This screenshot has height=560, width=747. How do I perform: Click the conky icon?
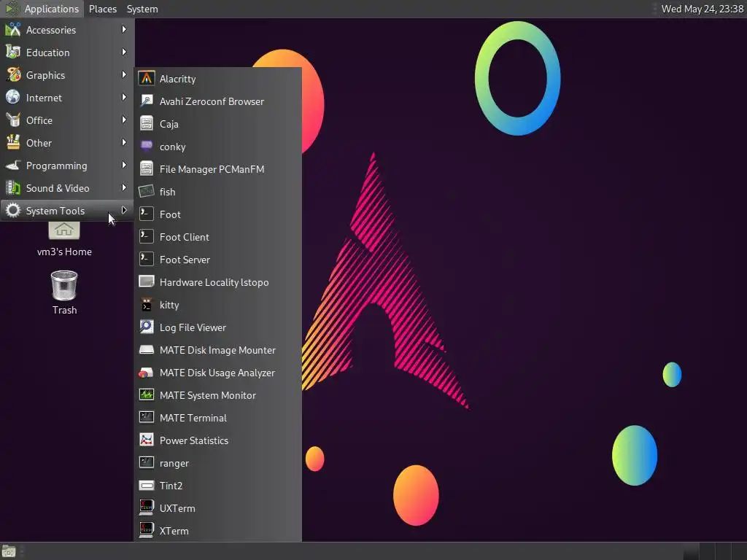pyautogui.click(x=146, y=146)
